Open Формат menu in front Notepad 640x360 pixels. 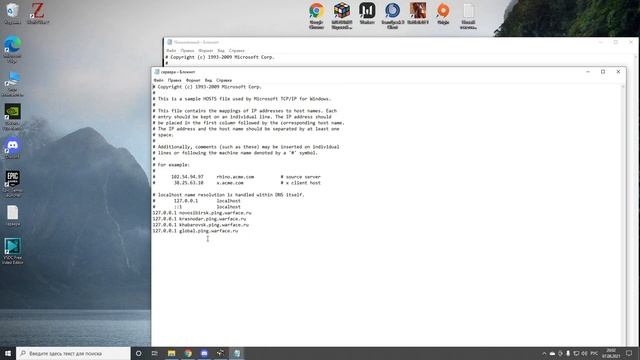[193, 80]
